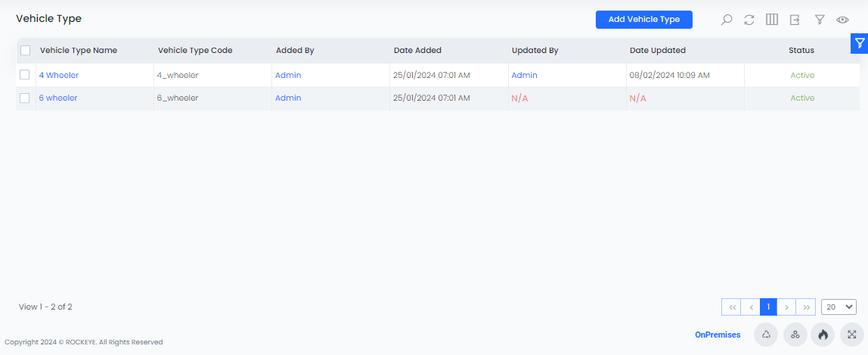This screenshot has height=355, width=868.
Task: Click Admin in 4 Wheeler Added By
Action: pos(288,76)
